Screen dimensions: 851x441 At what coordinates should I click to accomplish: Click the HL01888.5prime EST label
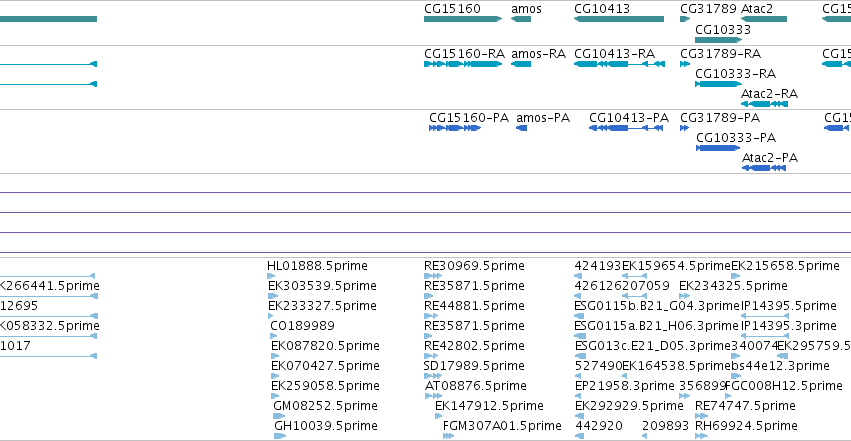click(317, 266)
